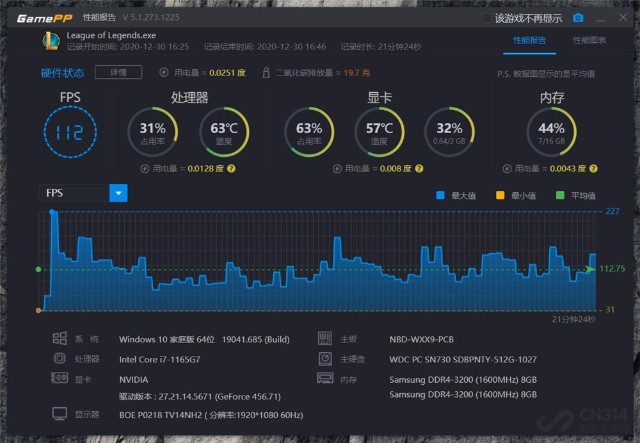Switch to the 性能图表 tab
Screen dimensions: 640x443
(x=589, y=40)
